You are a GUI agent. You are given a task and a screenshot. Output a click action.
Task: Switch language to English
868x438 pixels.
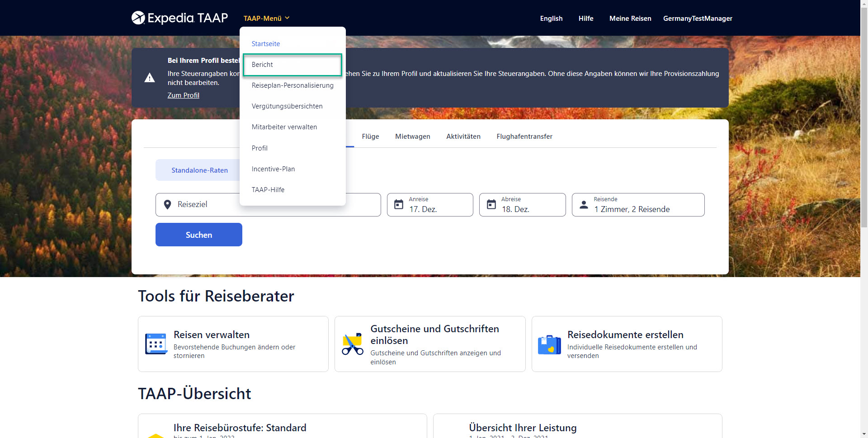551,19
